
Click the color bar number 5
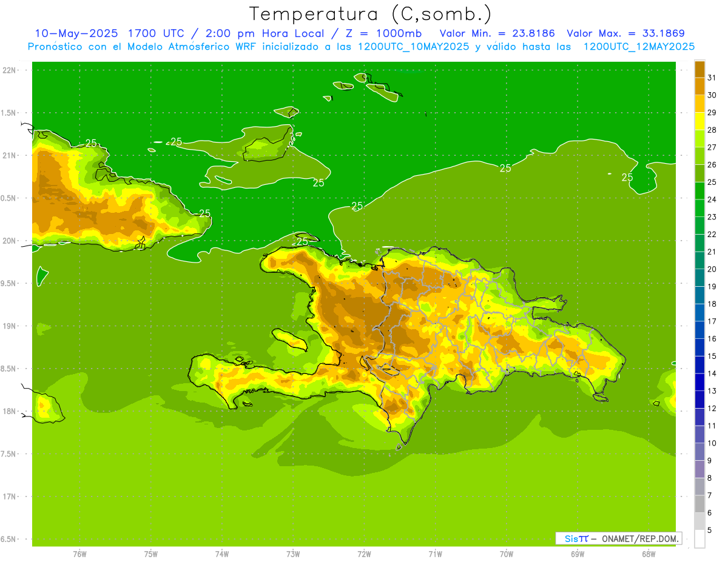(x=710, y=530)
